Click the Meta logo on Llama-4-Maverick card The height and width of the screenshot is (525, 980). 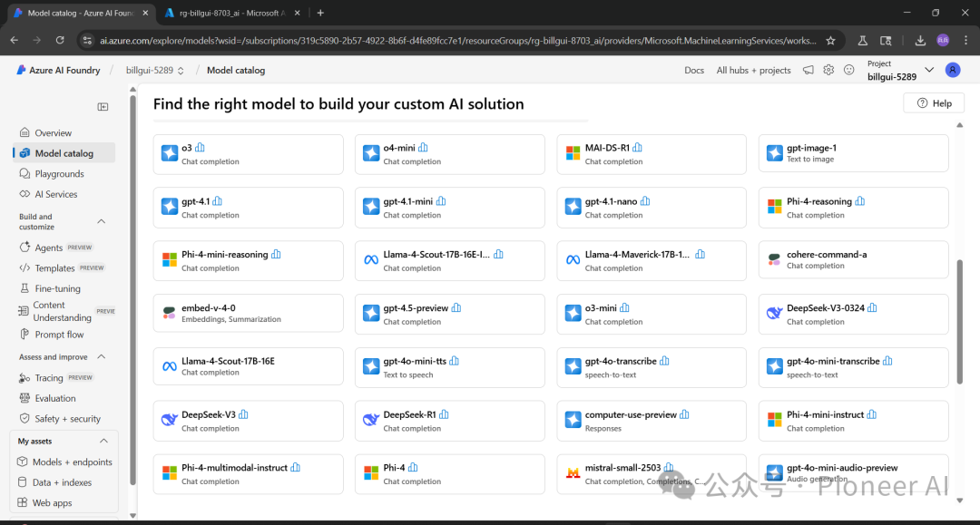click(573, 259)
